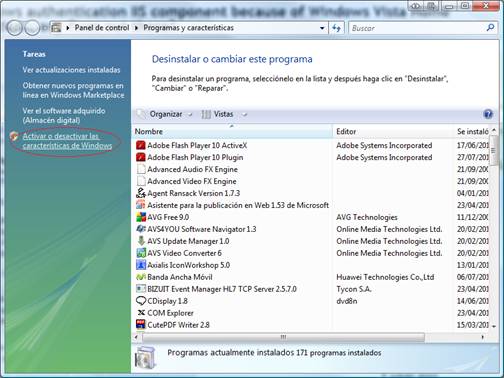
Task: Click the refresh button beside address bar
Action: click(x=337, y=28)
